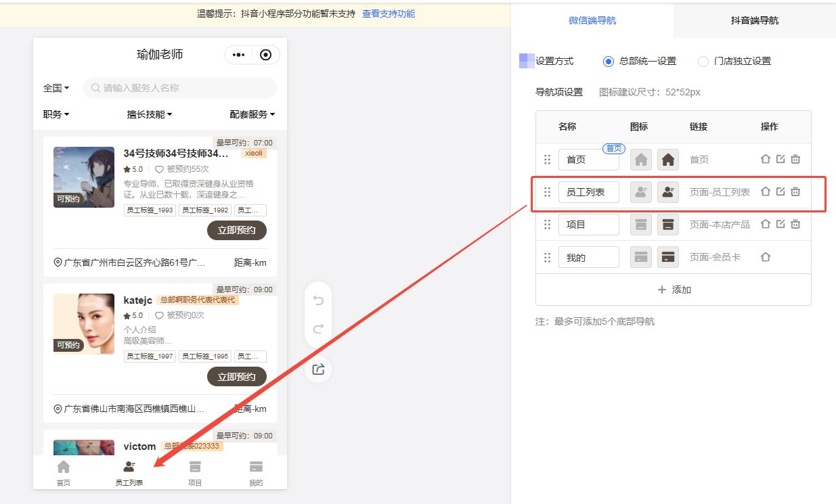Click the 页面-员工列表 link text
Viewport: 836px width, 504px height.
pyautogui.click(x=720, y=192)
